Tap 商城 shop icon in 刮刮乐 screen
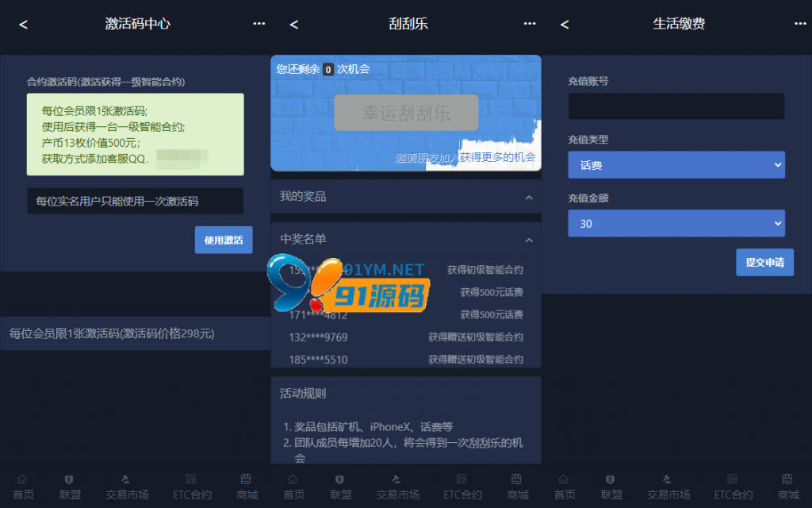This screenshot has height=508, width=812. pos(516,479)
